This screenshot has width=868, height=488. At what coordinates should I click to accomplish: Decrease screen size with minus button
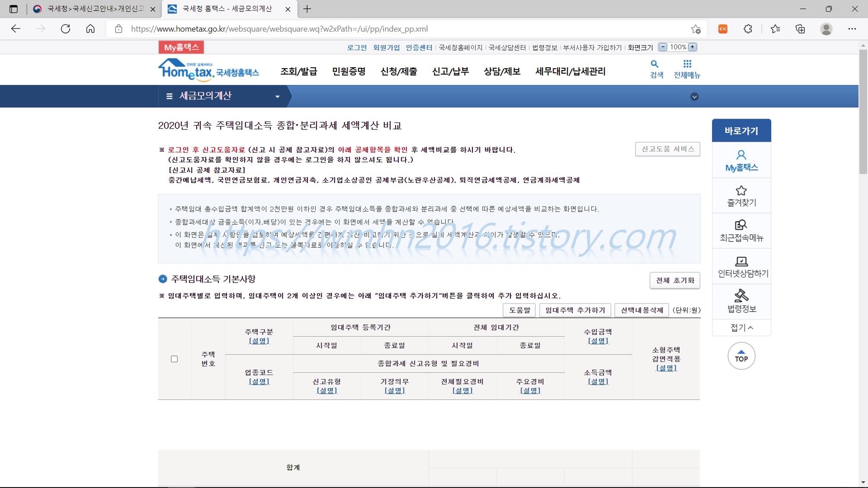click(x=663, y=47)
